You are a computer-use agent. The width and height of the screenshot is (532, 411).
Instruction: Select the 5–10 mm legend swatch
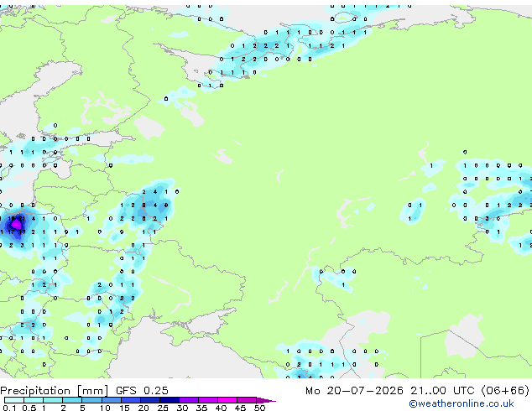[91, 400]
